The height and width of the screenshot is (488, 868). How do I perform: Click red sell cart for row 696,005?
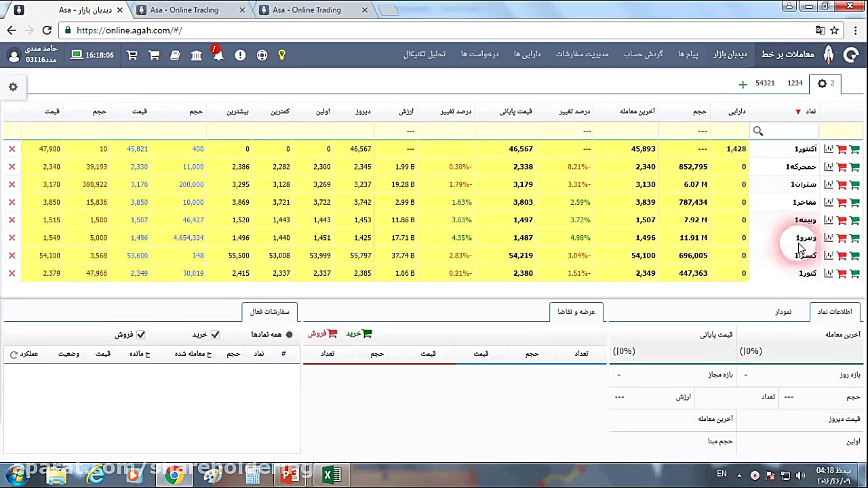pos(842,256)
